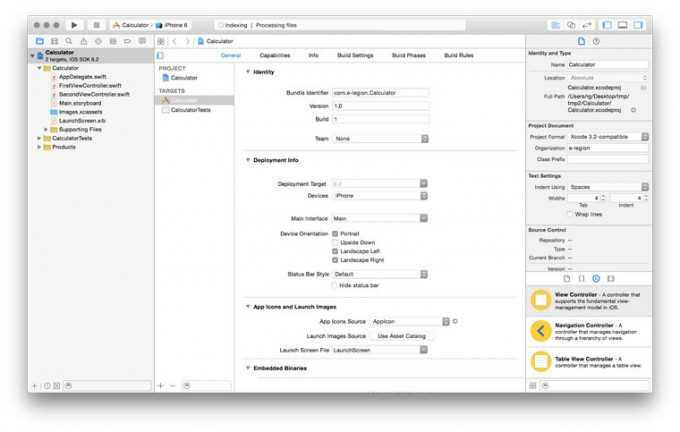This screenshot has width=680, height=432.
Task: Show the File inspector
Action: click(582, 41)
